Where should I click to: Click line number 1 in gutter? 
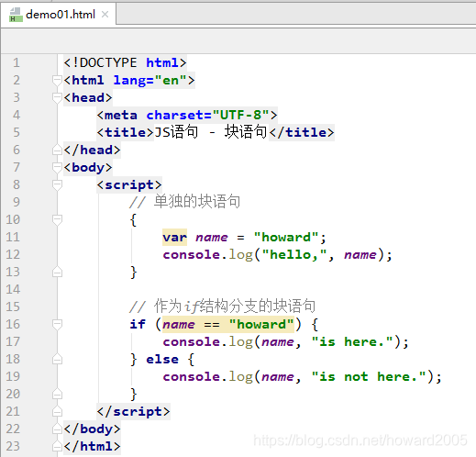click(17, 62)
